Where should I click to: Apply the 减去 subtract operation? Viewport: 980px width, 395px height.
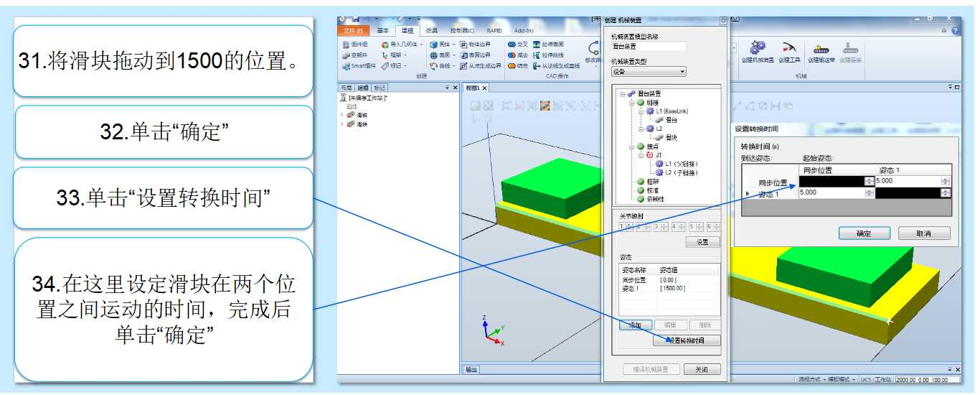point(517,55)
